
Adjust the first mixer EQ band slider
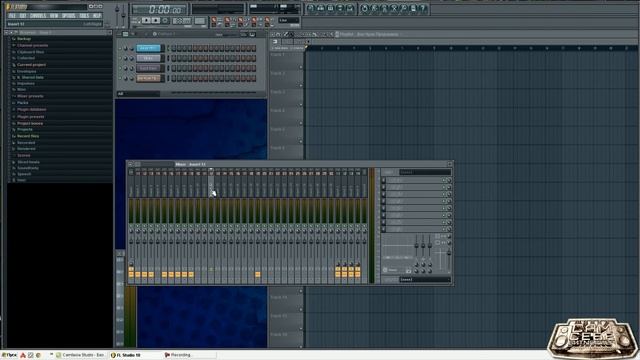click(x=416, y=245)
